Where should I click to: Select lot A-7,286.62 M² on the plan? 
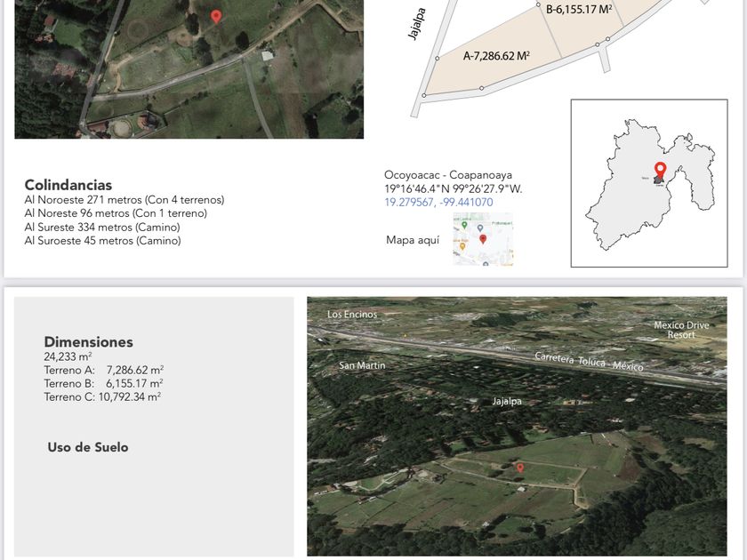point(496,56)
